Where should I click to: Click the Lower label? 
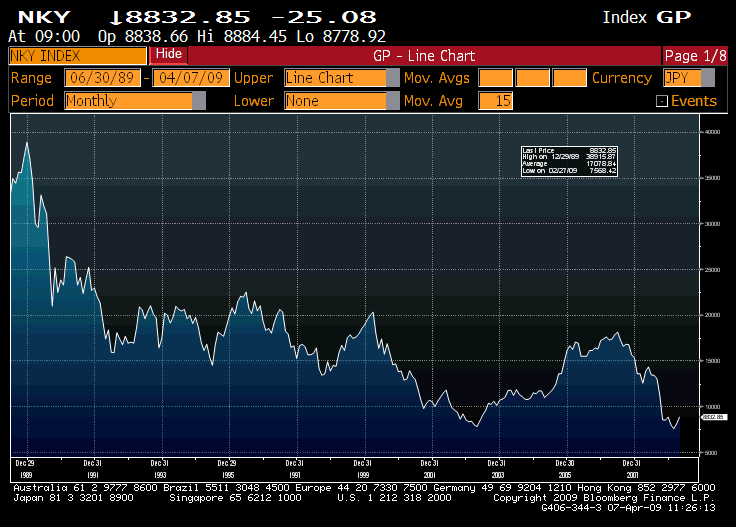tap(254, 100)
